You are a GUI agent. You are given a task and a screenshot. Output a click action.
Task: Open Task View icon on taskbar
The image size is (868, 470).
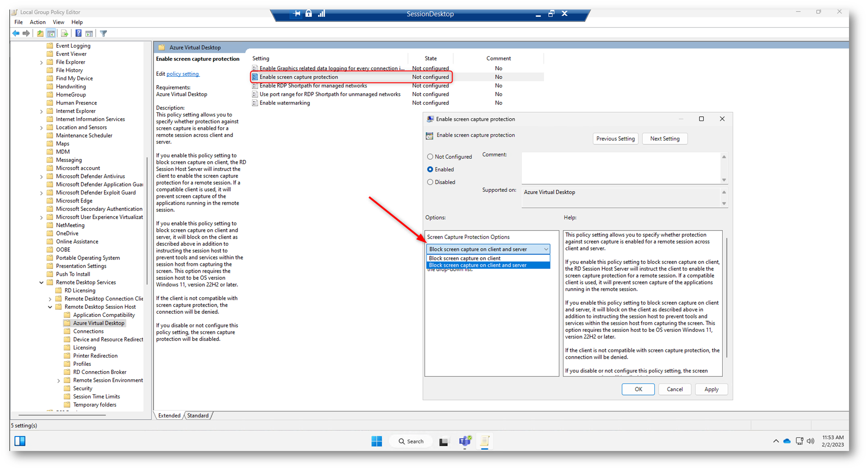click(x=444, y=441)
